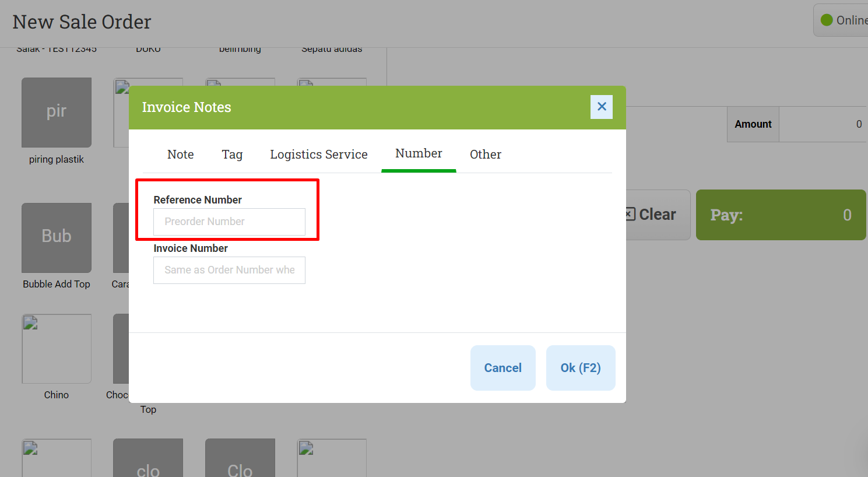Confirm with the Ok (F2) button

coord(581,368)
